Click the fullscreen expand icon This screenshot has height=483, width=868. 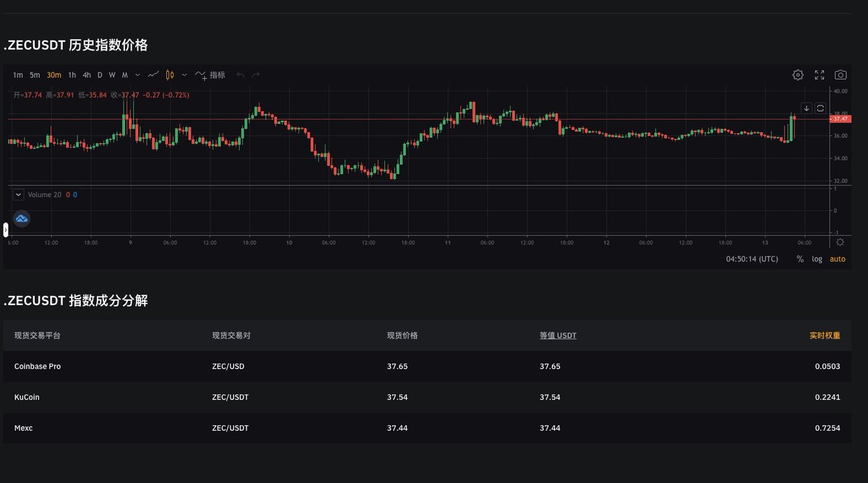click(x=820, y=74)
